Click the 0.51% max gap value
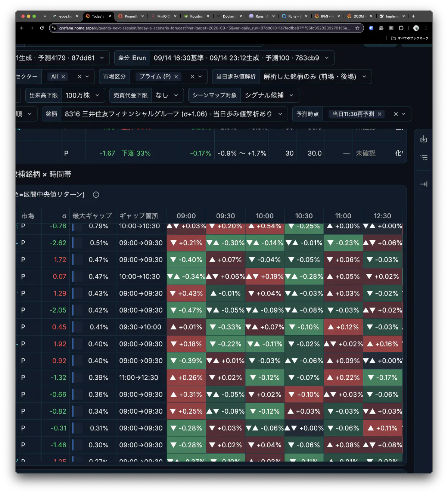The height and width of the screenshot is (494, 448). 99,243
